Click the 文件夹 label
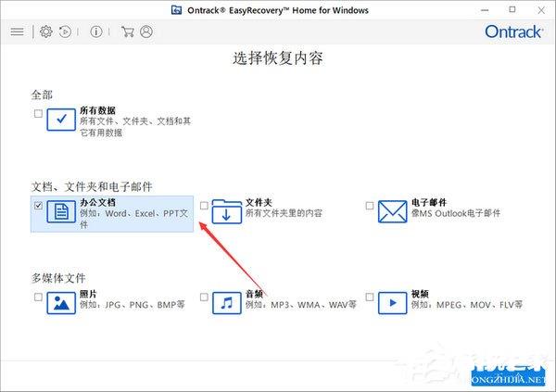This screenshot has height=392, width=556. pos(259,202)
